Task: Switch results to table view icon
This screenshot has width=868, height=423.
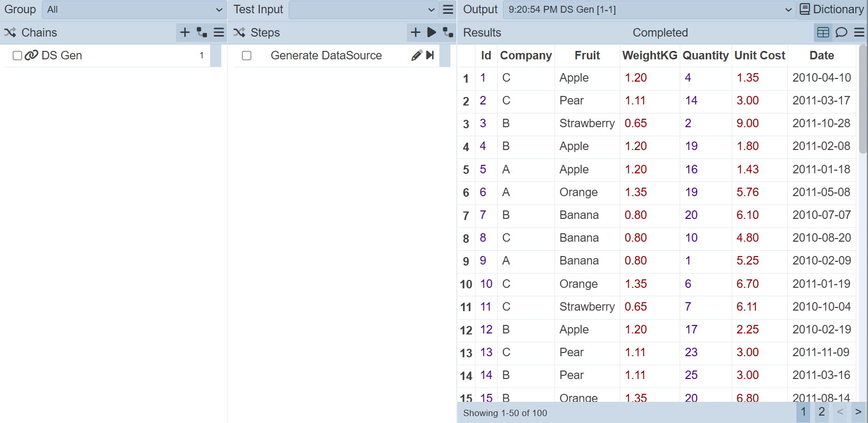Action: 823,32
